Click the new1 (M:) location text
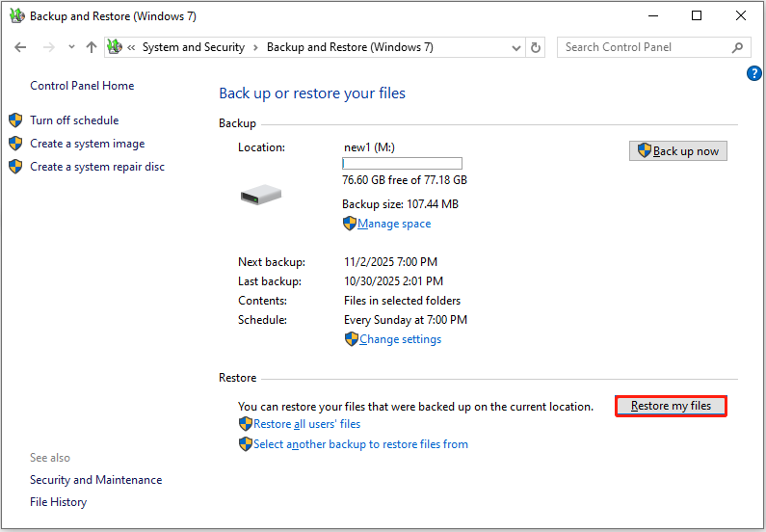766x532 pixels. pyautogui.click(x=369, y=147)
